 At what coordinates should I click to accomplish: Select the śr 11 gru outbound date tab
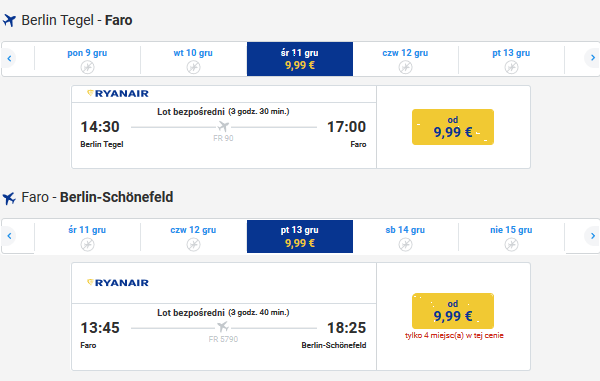(x=300, y=59)
